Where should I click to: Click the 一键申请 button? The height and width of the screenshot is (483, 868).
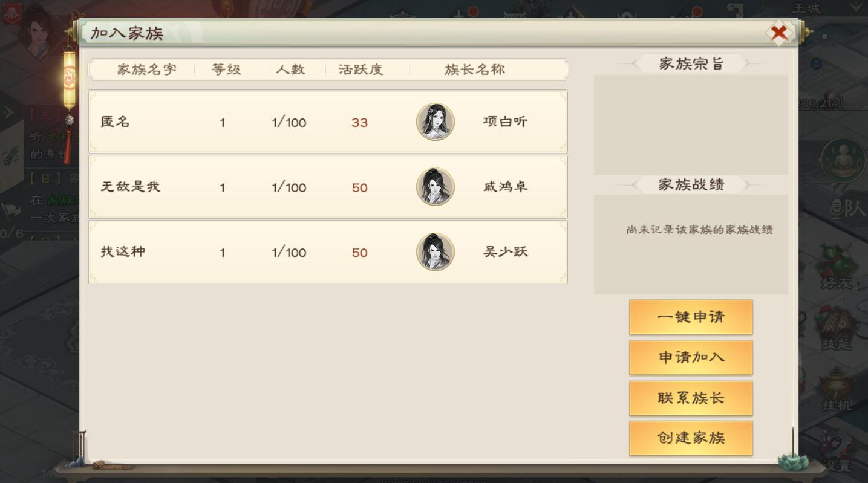click(691, 317)
